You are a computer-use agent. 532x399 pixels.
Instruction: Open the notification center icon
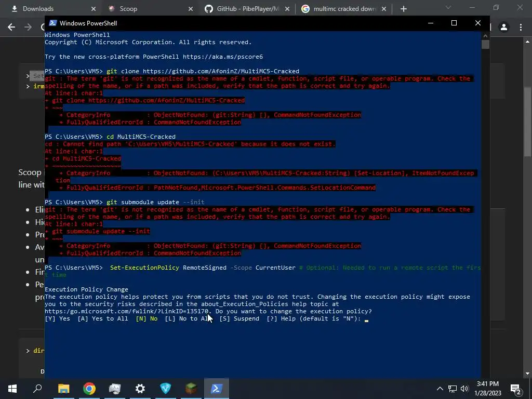pos(516,389)
